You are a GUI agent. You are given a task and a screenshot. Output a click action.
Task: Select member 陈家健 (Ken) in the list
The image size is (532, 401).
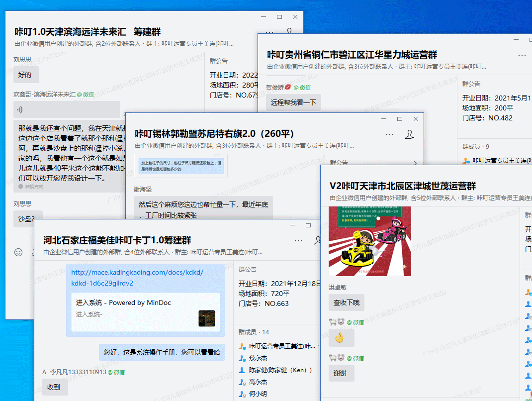click(275, 370)
